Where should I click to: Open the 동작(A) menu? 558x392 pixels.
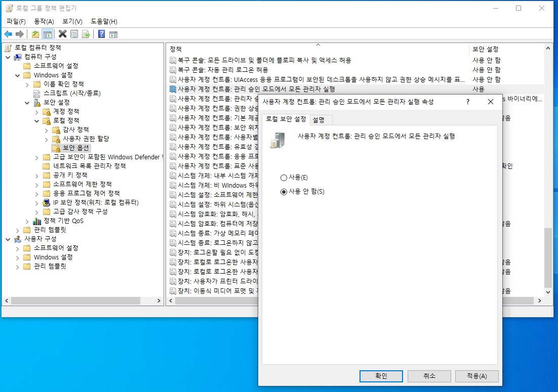click(44, 21)
